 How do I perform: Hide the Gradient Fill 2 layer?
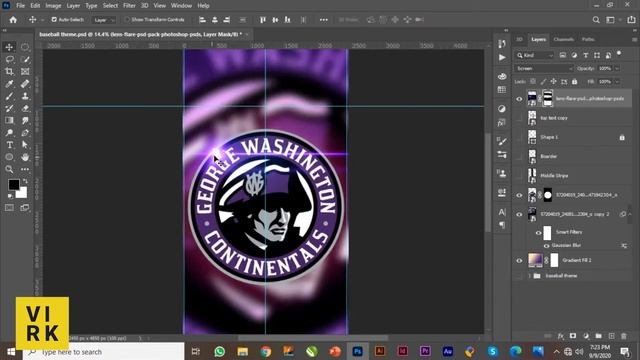click(519, 260)
